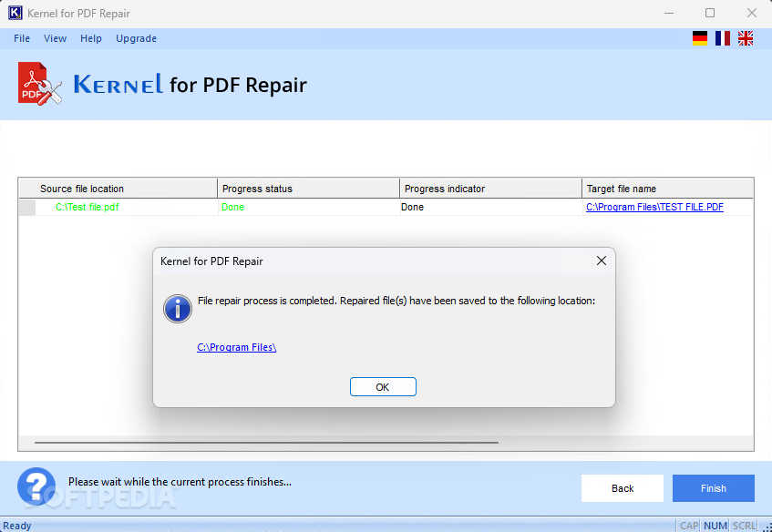The width and height of the screenshot is (772, 532).
Task: Open target file C:\Program Files\TEST FILE.PDF link
Action: point(654,207)
